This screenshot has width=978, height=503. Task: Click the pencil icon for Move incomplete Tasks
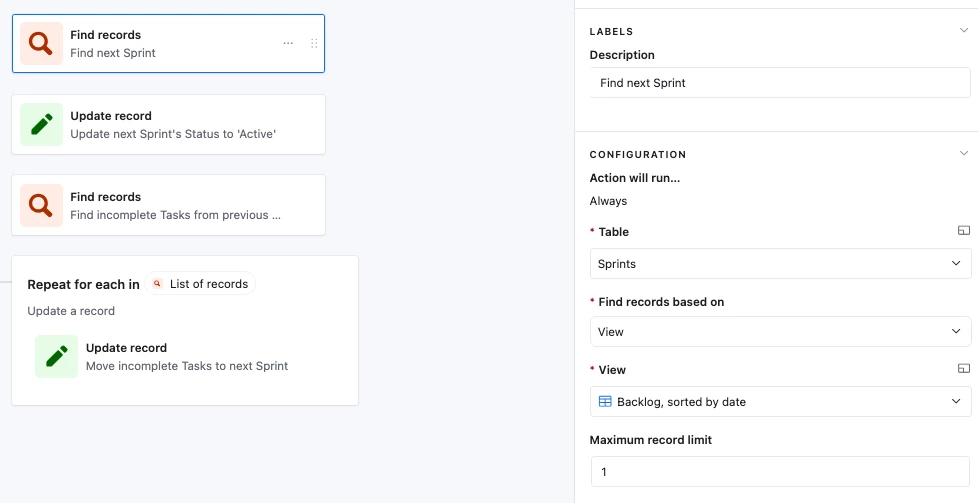point(57,356)
